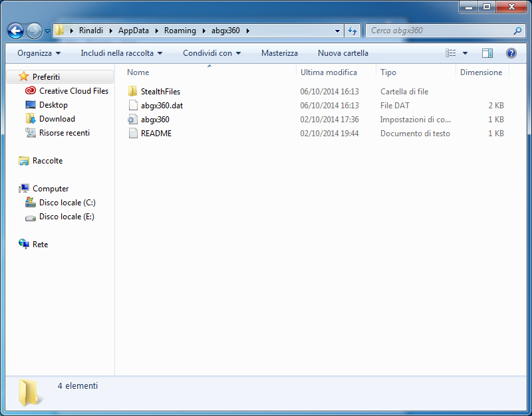This screenshot has width=532, height=416.
Task: Click the folder icon in the address bar
Action: click(59, 30)
